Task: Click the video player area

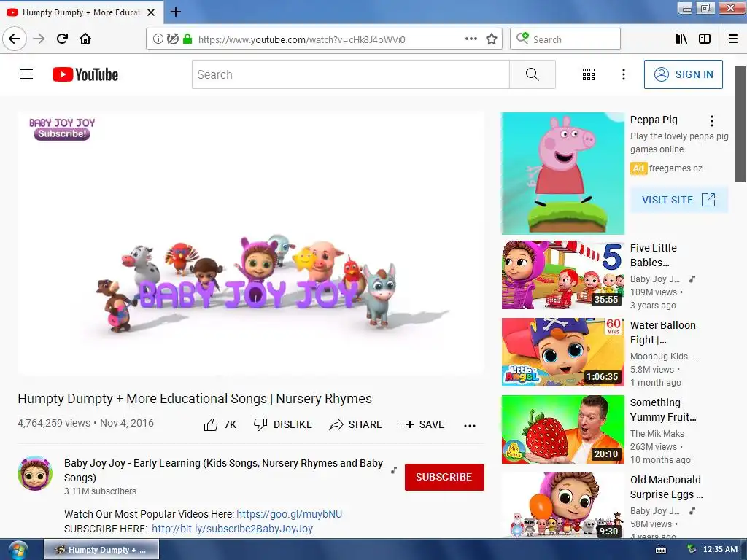Action: tap(251, 244)
